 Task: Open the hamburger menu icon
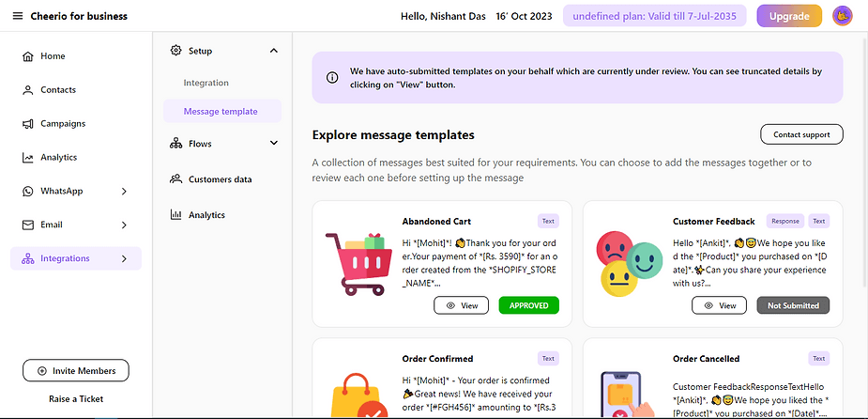pyautogui.click(x=18, y=16)
